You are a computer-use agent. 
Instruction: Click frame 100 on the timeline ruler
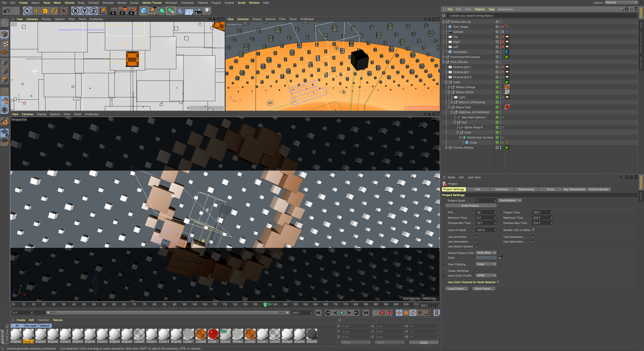pos(195,304)
